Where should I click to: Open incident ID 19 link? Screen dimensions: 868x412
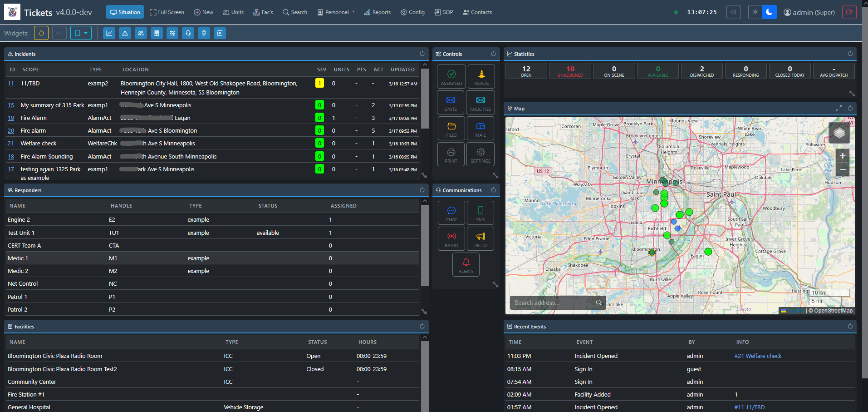(x=11, y=118)
